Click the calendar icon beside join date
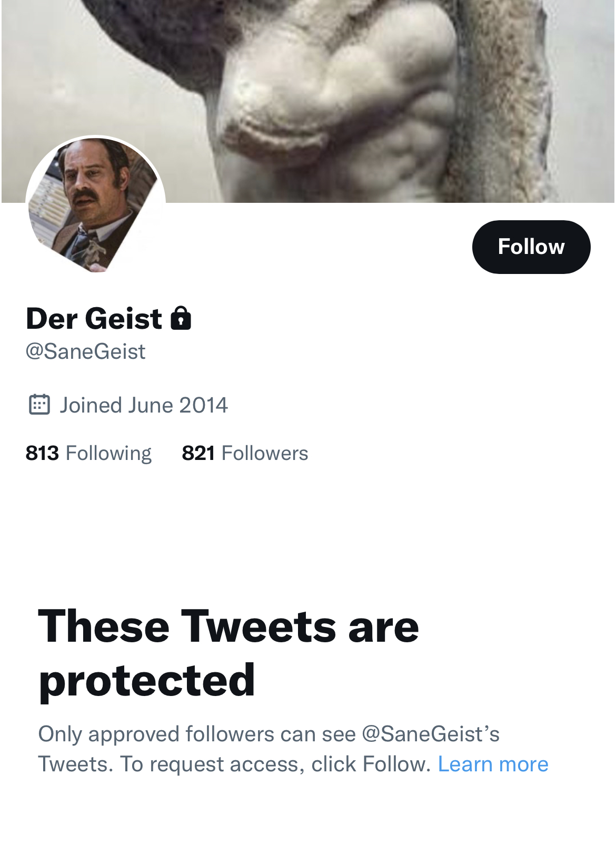 tap(39, 405)
